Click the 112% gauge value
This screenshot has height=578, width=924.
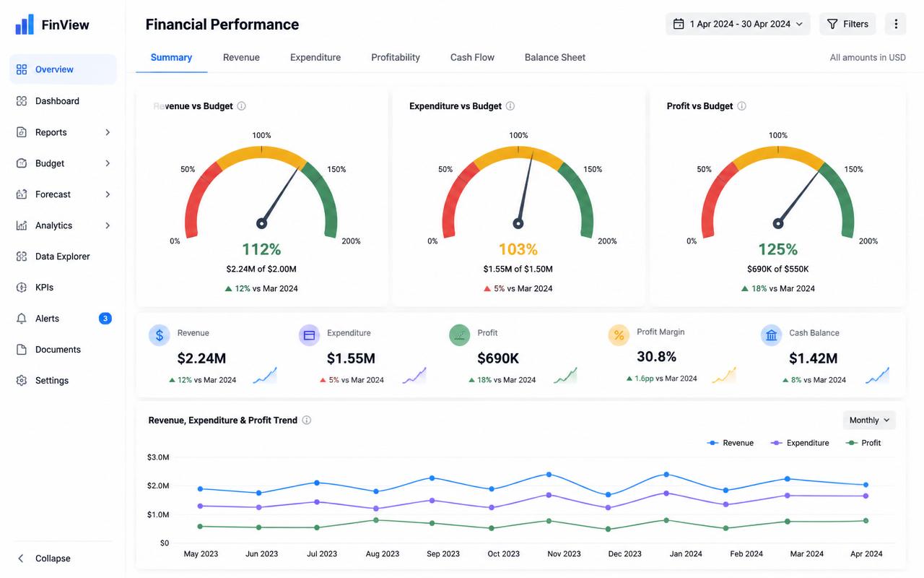(x=261, y=249)
